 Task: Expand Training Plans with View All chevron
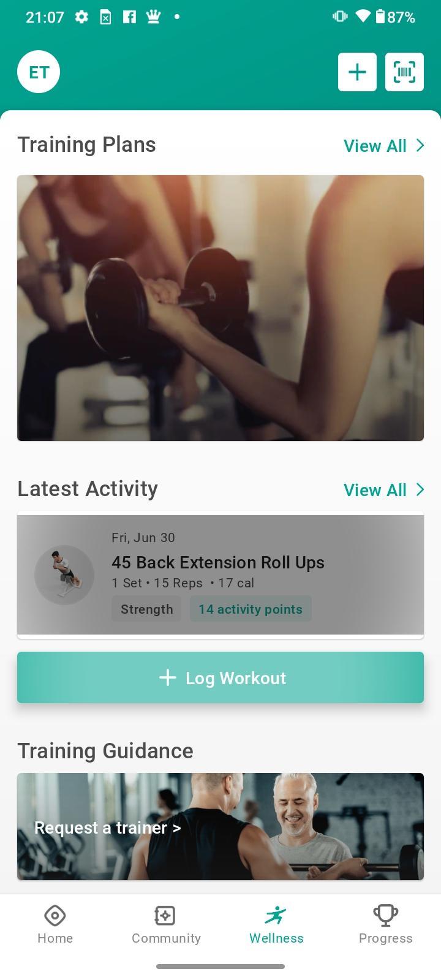point(420,145)
